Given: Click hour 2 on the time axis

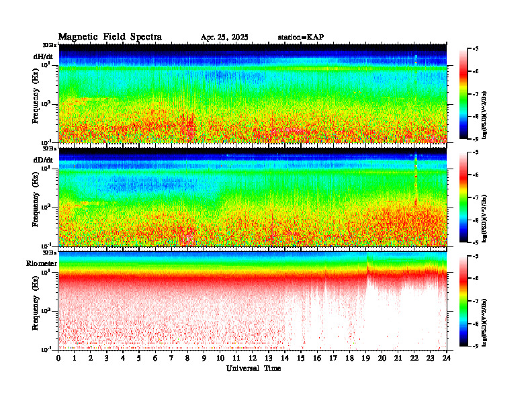Looking at the screenshot, I should point(91,358).
